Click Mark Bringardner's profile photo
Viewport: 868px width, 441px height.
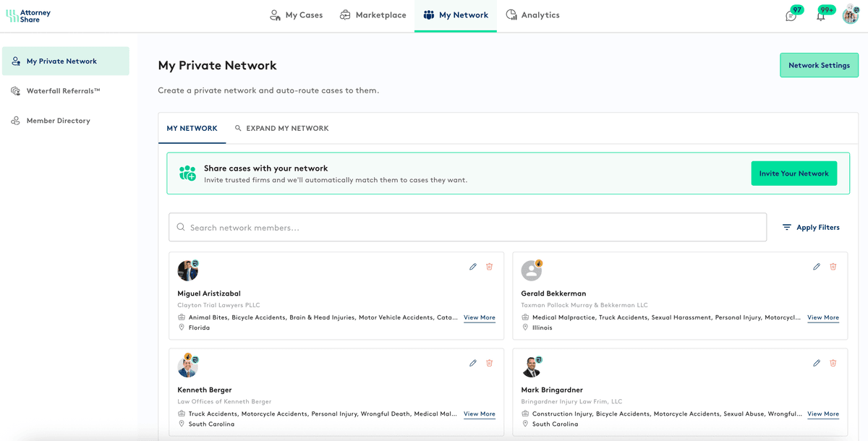[531, 367]
